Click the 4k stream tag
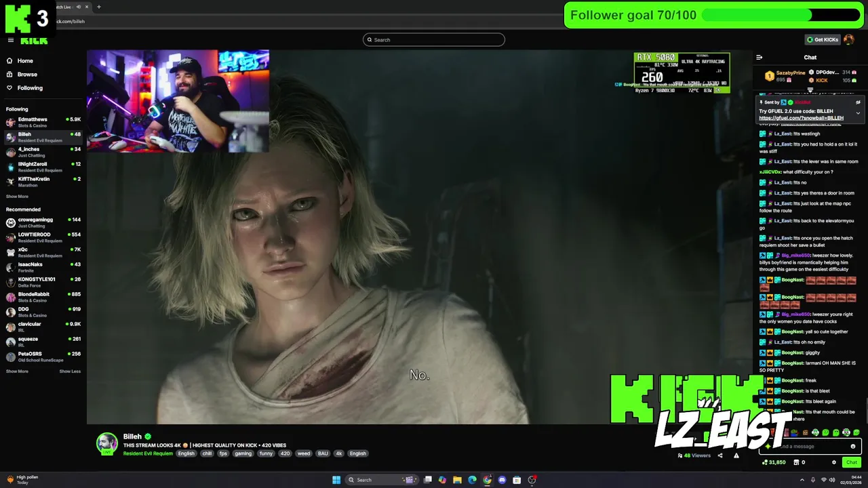 [x=339, y=453]
